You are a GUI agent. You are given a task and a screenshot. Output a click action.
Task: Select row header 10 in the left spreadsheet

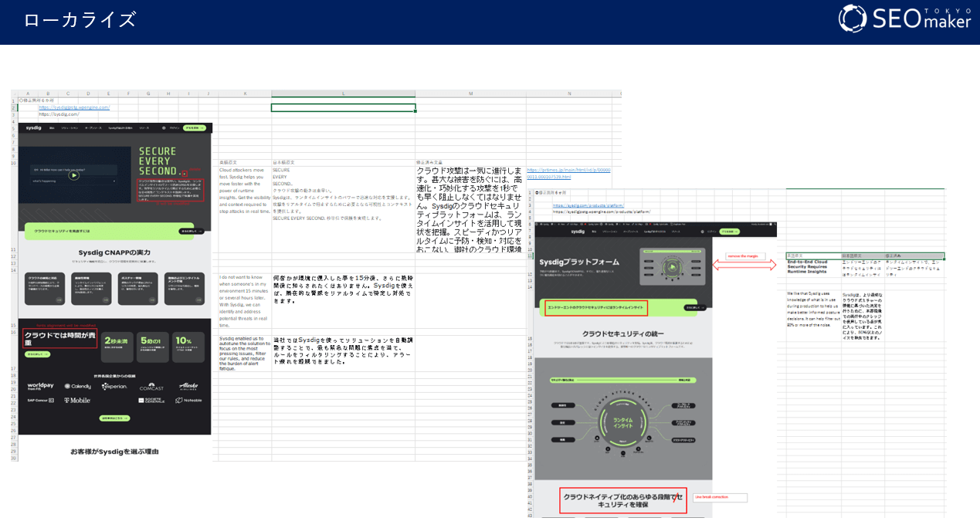14,163
